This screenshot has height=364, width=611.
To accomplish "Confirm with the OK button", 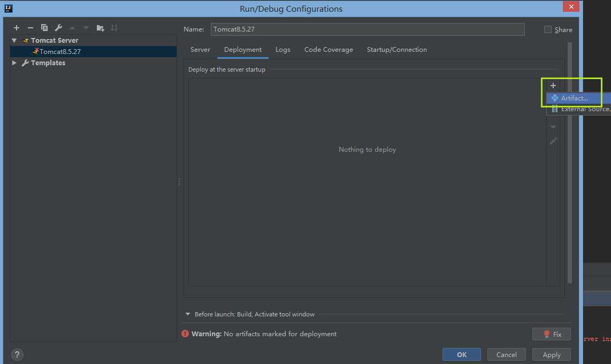I will (461, 355).
